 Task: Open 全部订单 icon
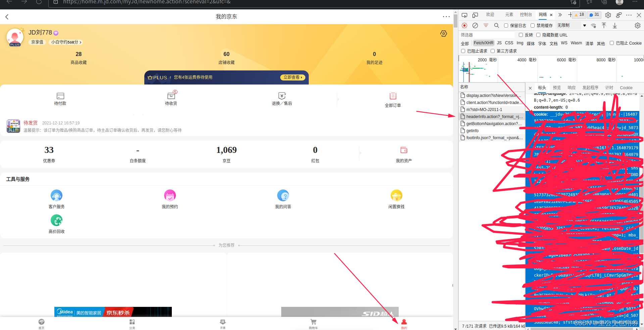(x=393, y=96)
